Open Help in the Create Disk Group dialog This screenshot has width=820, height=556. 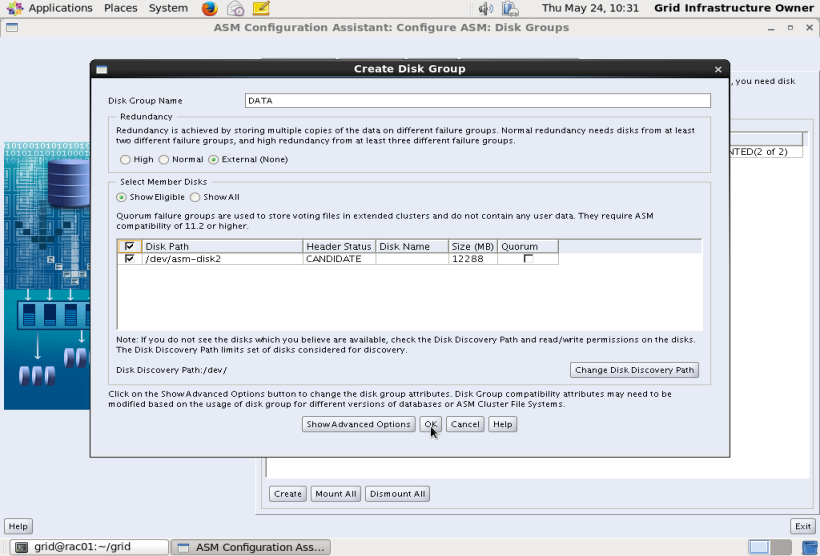coord(503,424)
